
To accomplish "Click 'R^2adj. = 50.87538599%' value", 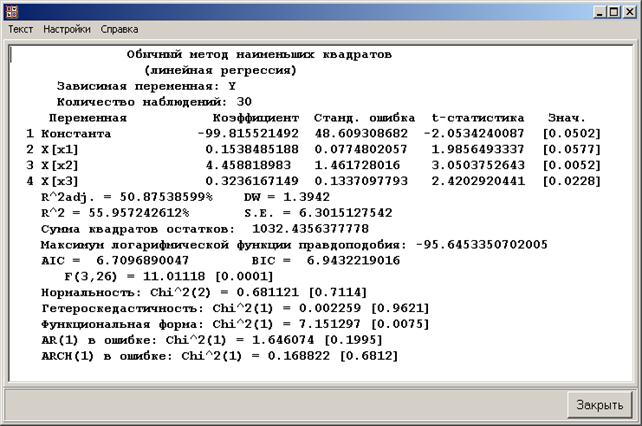I will 127,197.
